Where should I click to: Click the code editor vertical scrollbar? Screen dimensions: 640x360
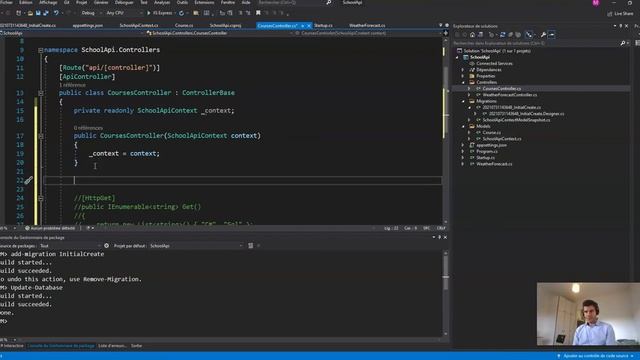(446, 131)
